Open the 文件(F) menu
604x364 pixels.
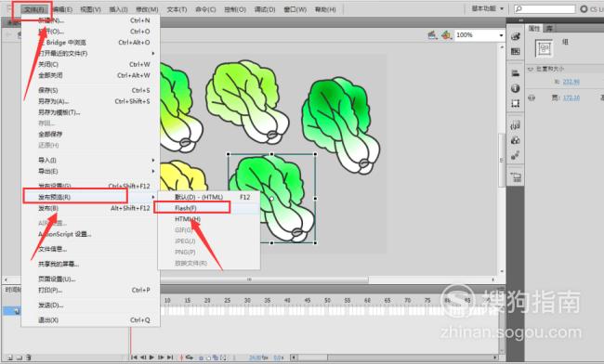click(33, 9)
